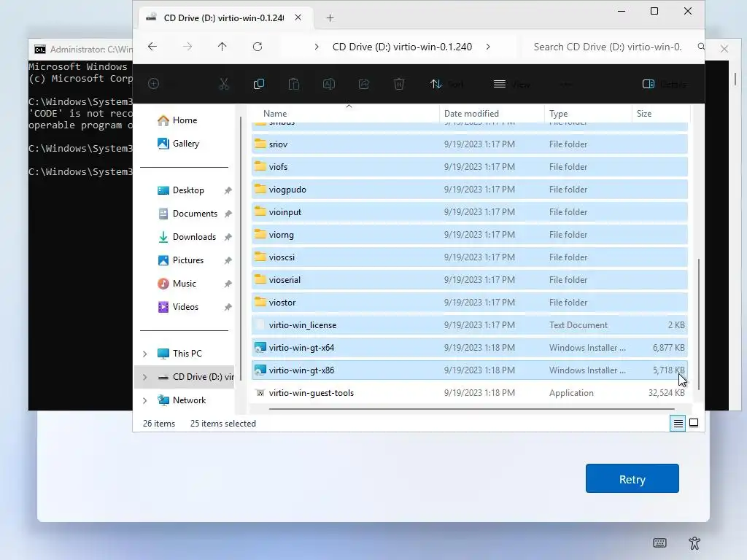Unpin Desktop using its pin icon
This screenshot has width=747, height=560.
tap(228, 190)
